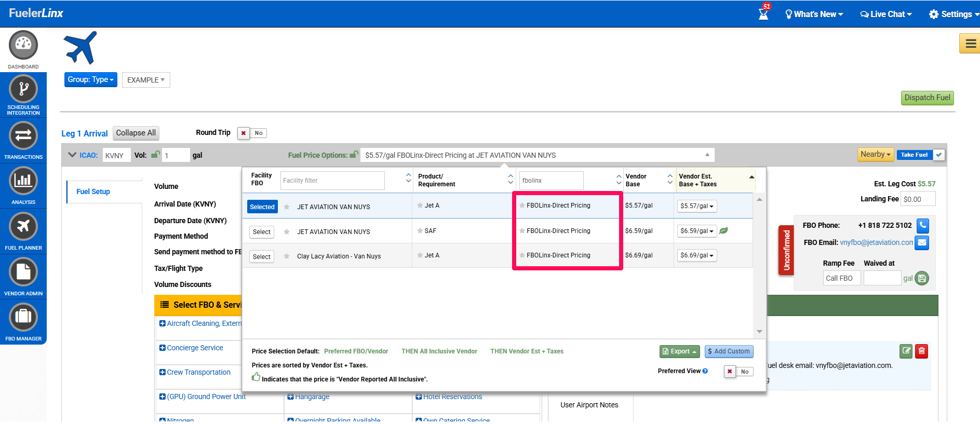Save the ramp fee with the green save icon
This screenshot has height=424, width=980.
(922, 278)
